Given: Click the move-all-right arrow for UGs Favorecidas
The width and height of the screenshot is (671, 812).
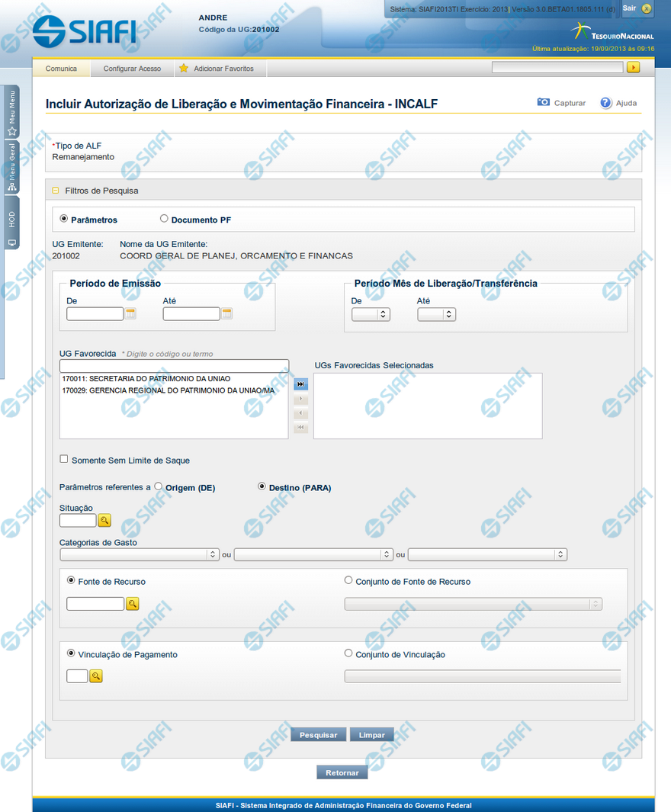Looking at the screenshot, I should [x=301, y=384].
